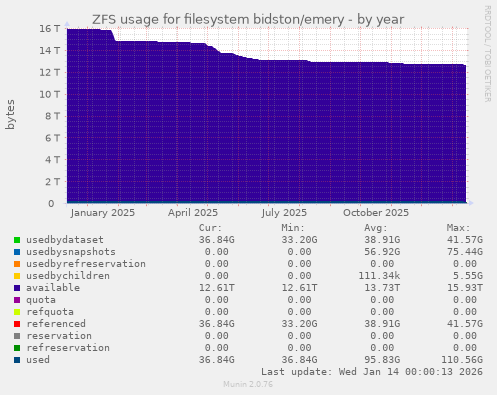The image size is (497, 395).
Task: Click the 'January 2025' x-axis label
Action: tap(103, 213)
